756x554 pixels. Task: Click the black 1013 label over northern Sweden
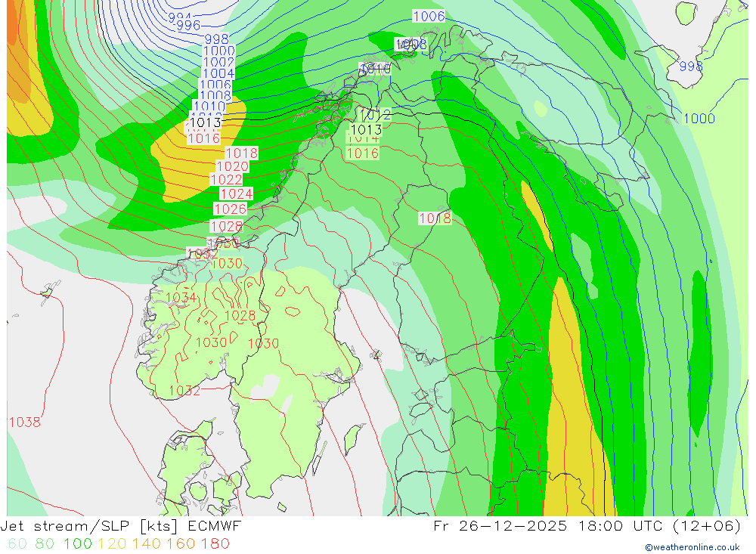(x=367, y=129)
